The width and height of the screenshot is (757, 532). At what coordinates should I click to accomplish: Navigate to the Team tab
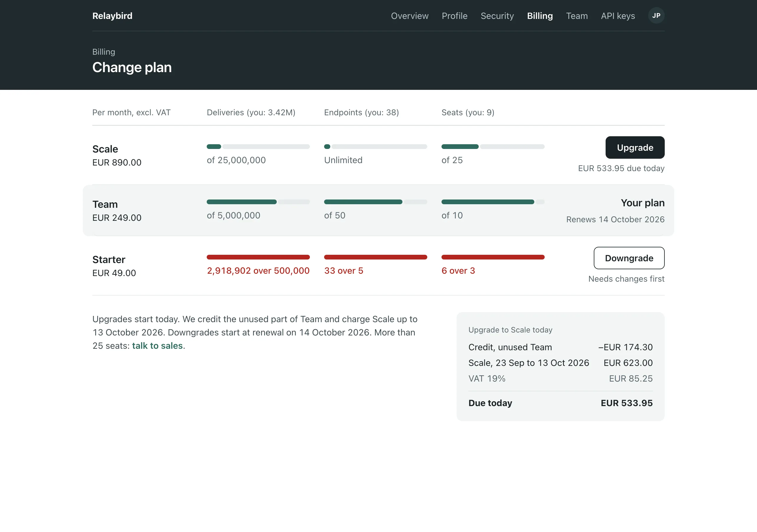[x=577, y=16]
